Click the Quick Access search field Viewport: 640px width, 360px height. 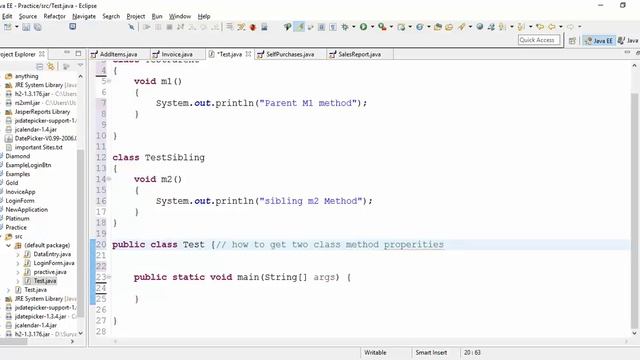click(539, 40)
